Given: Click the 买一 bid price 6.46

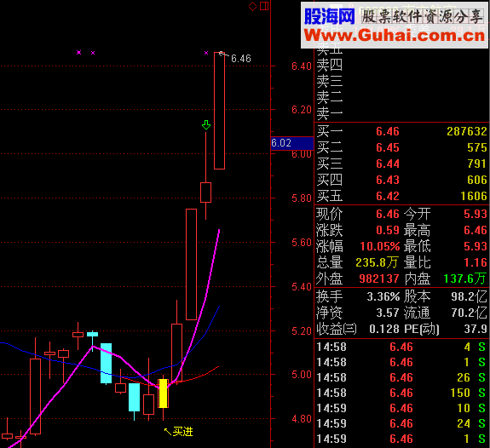Looking at the screenshot, I should (x=388, y=131).
